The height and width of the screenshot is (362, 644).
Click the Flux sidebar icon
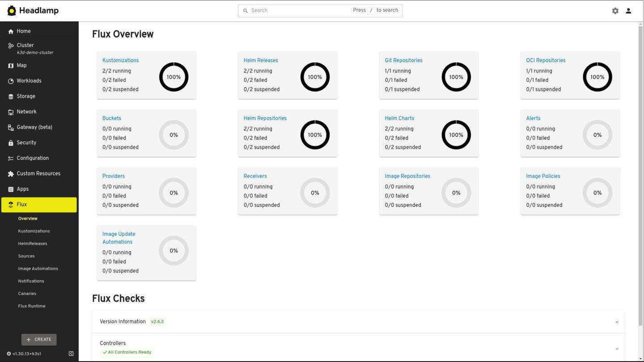[11, 205]
